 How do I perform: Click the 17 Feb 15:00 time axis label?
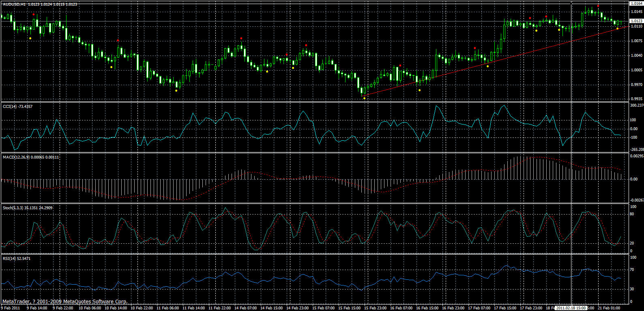[505, 308]
